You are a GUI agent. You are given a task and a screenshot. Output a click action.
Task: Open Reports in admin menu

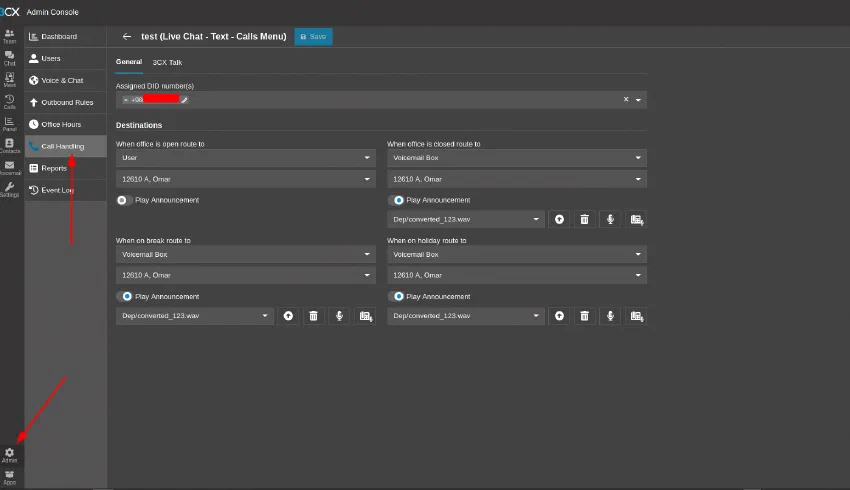[x=65, y=168]
